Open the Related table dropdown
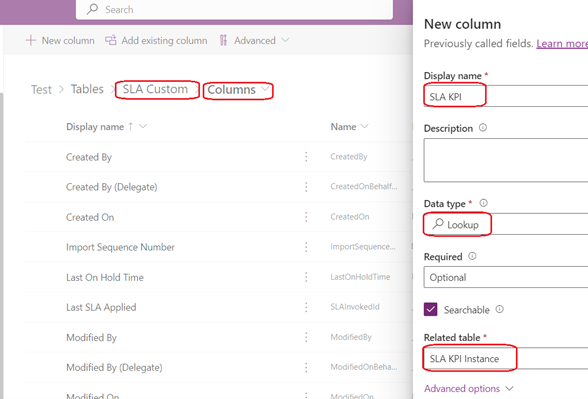 (x=506, y=358)
